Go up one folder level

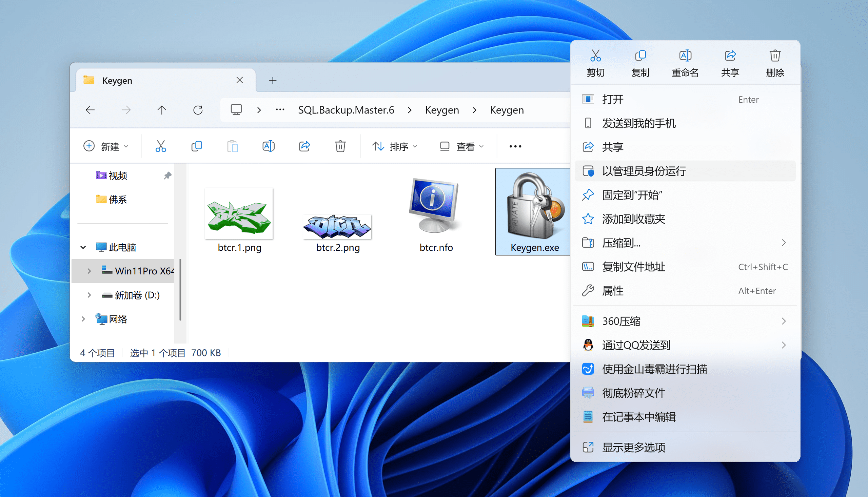(162, 110)
